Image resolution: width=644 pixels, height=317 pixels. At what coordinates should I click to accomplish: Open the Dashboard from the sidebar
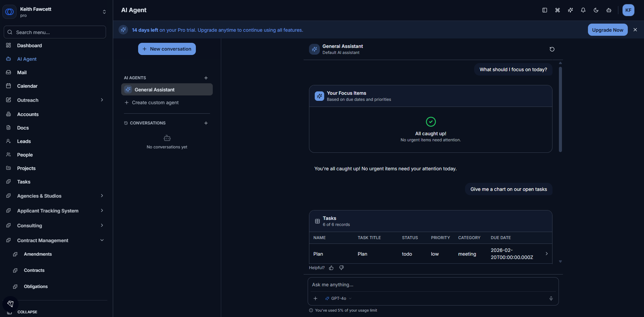click(29, 45)
